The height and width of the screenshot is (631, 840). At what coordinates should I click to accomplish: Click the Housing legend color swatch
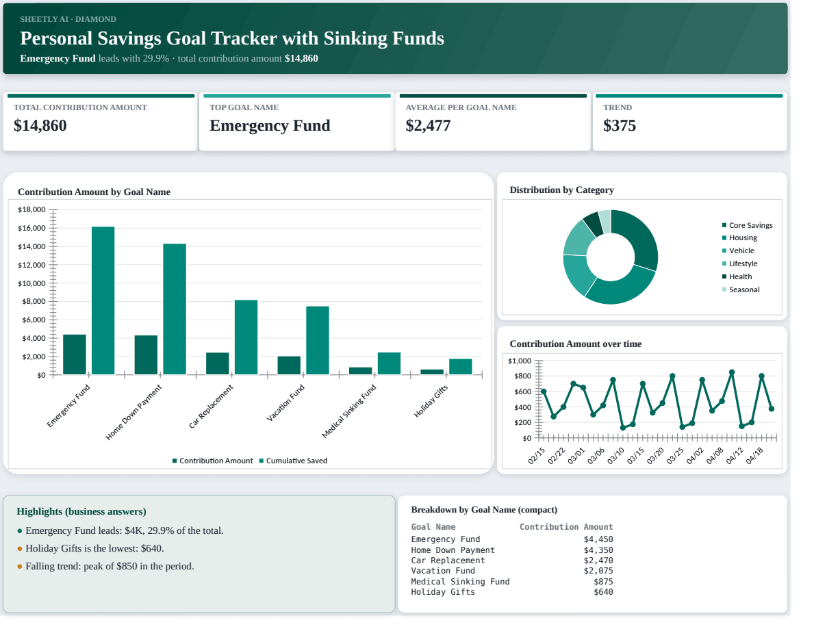click(724, 238)
